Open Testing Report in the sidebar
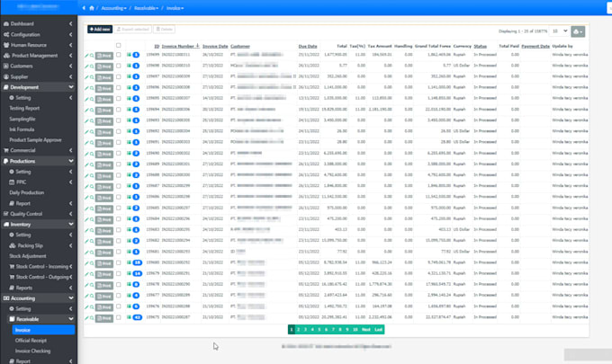612x364 pixels. coord(24,109)
